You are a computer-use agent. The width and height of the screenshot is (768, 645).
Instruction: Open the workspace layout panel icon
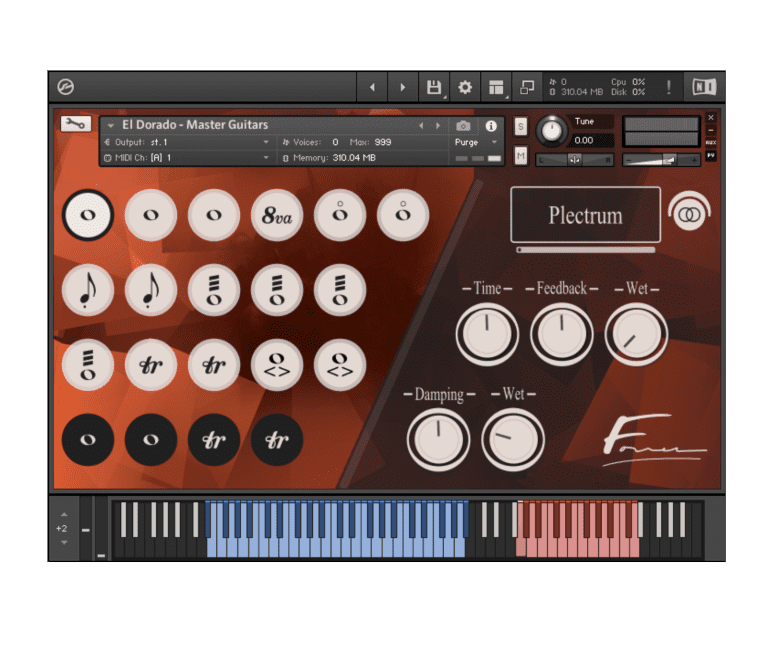pyautogui.click(x=496, y=87)
